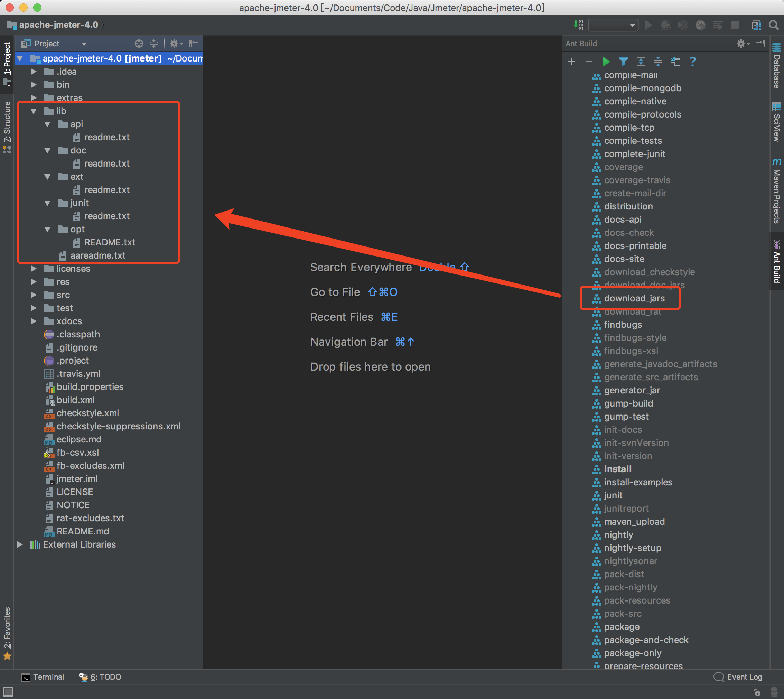Hide the Project tool window

(194, 44)
